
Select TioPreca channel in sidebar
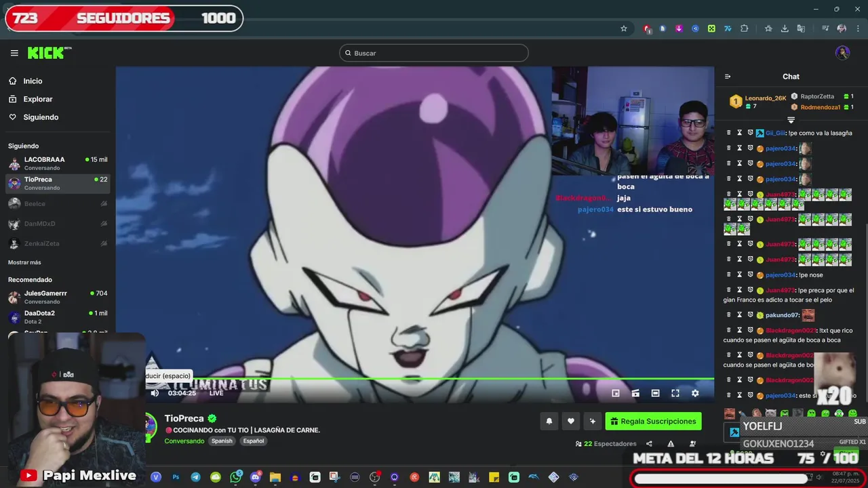(x=58, y=183)
